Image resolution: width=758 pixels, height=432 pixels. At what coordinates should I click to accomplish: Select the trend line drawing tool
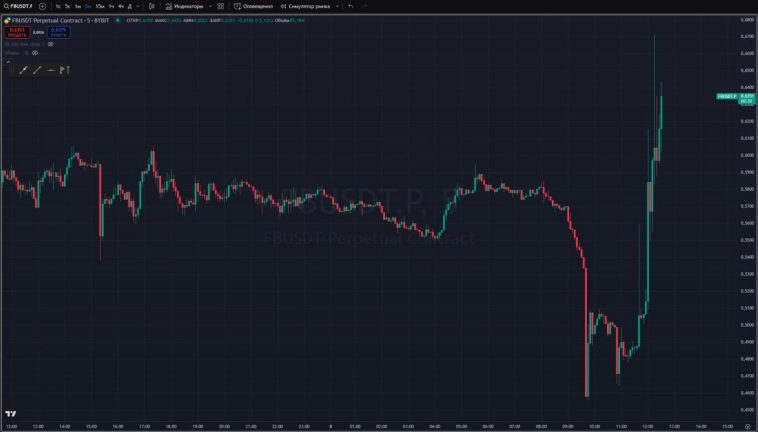[x=23, y=70]
